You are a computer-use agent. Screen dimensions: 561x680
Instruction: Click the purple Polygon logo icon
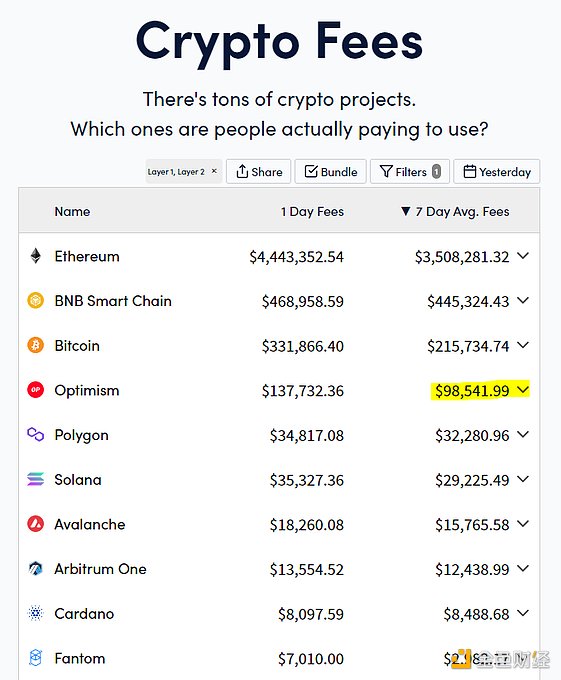tap(36, 434)
